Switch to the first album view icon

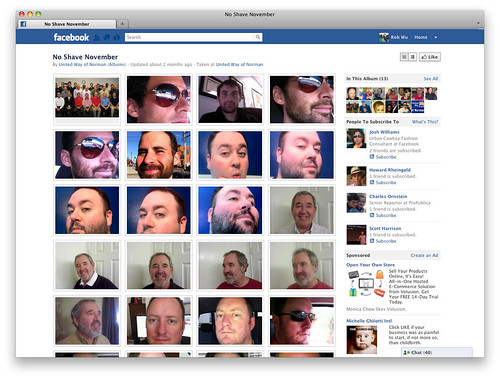pos(404,57)
